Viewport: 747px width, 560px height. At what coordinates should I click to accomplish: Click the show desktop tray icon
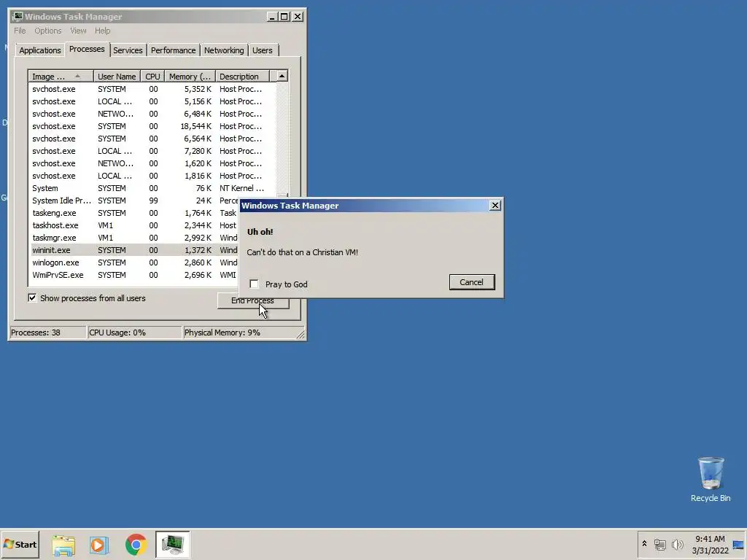point(738,545)
